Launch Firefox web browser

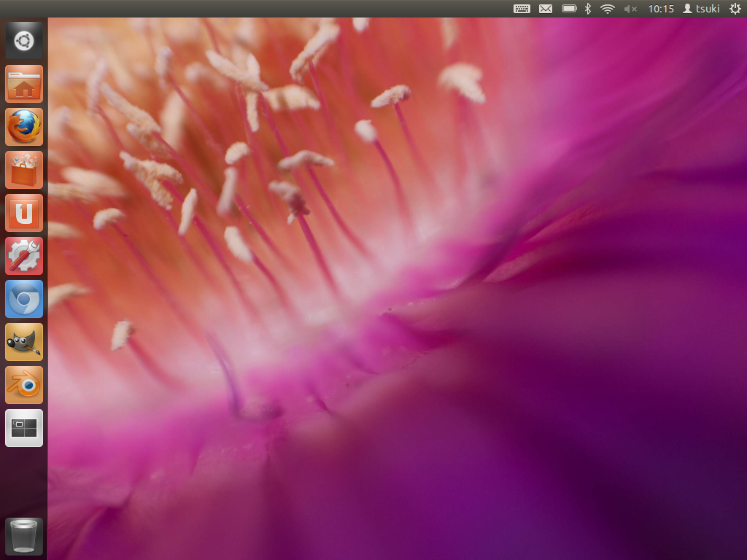[24, 127]
